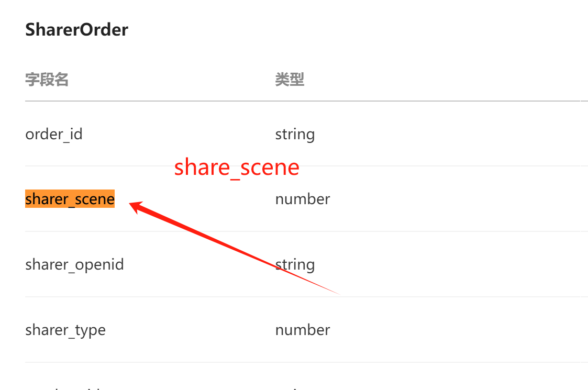This screenshot has height=390, width=588.
Task: Click the row separator below order_id
Action: point(303,166)
